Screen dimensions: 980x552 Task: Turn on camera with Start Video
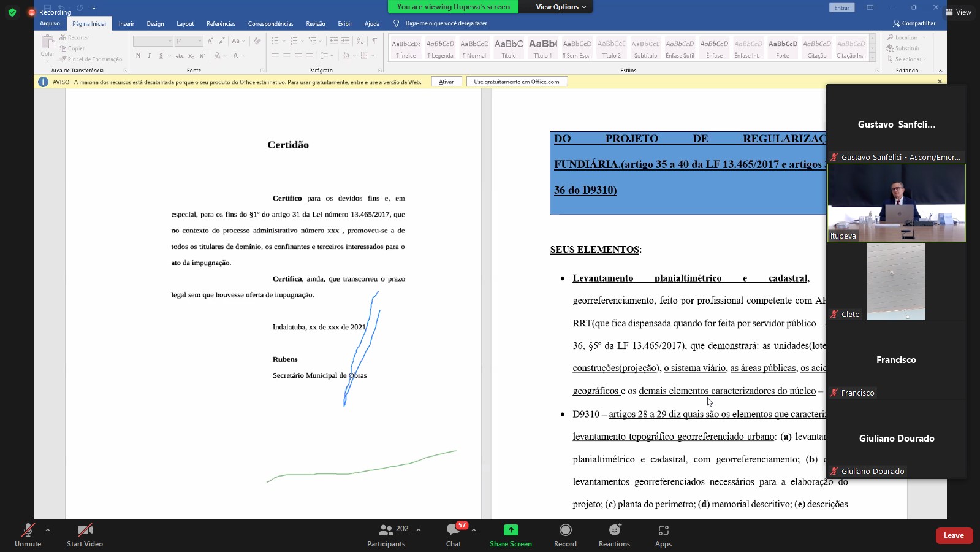pyautogui.click(x=85, y=531)
